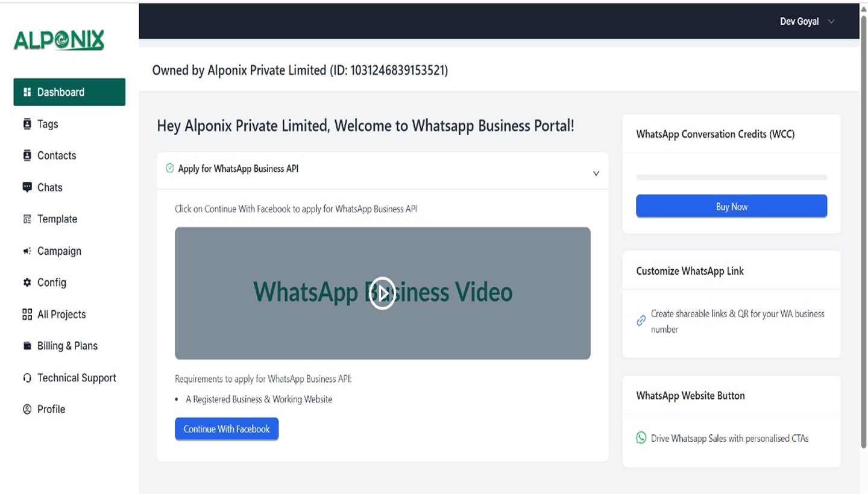
Task: Click the WhatsApp Conversation Credits progress bar
Action: (x=731, y=178)
